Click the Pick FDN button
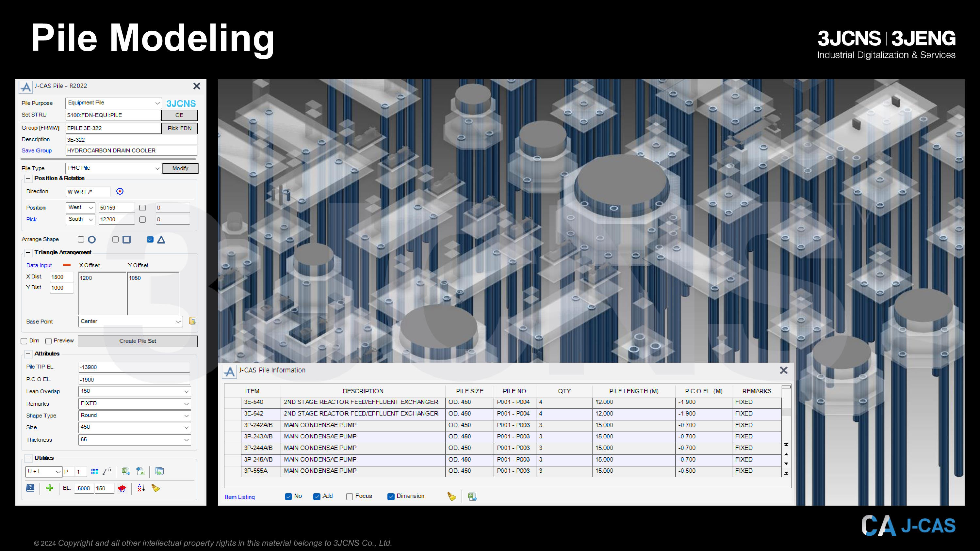 click(179, 128)
